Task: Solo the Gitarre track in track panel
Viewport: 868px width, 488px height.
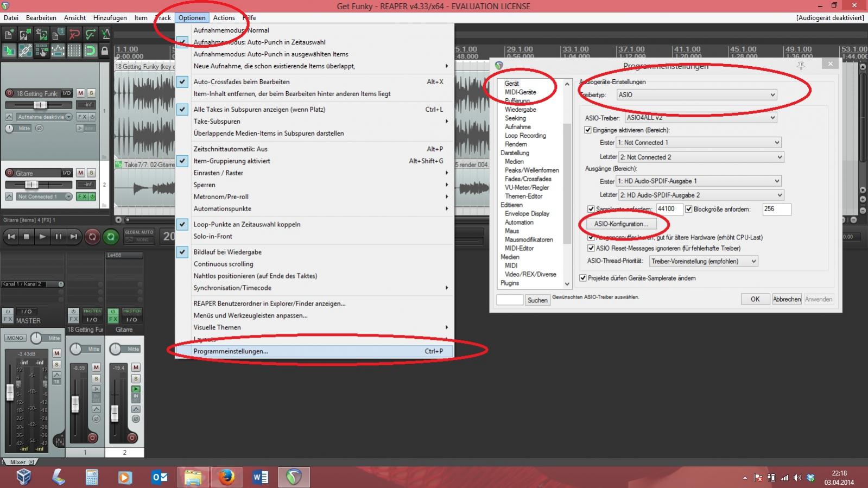Action: pos(91,173)
